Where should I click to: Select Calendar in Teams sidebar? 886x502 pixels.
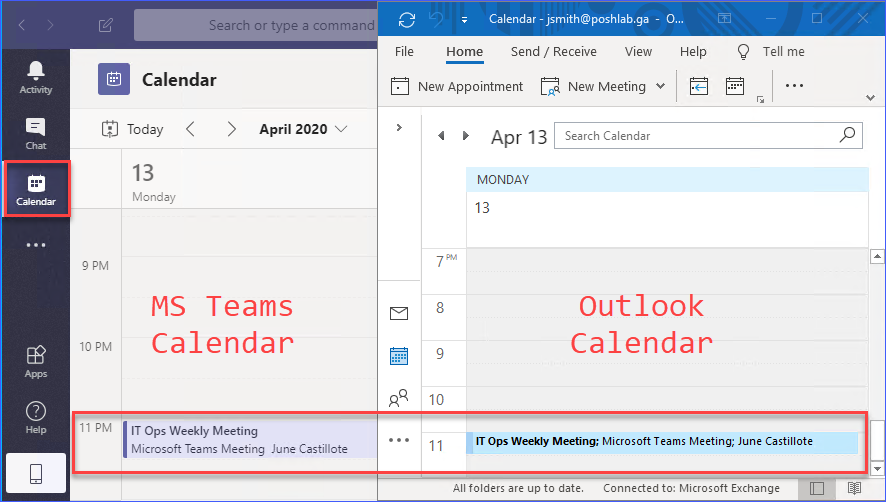pos(36,189)
